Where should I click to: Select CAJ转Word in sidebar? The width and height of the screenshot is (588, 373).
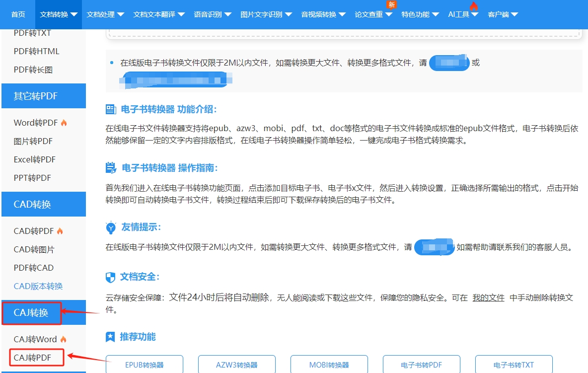35,339
